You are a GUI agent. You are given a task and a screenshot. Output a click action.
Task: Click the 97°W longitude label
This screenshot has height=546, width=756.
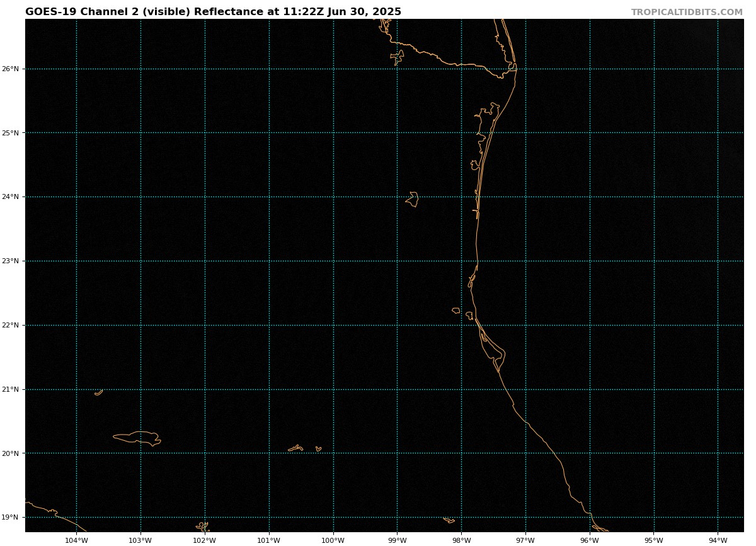coord(525,540)
